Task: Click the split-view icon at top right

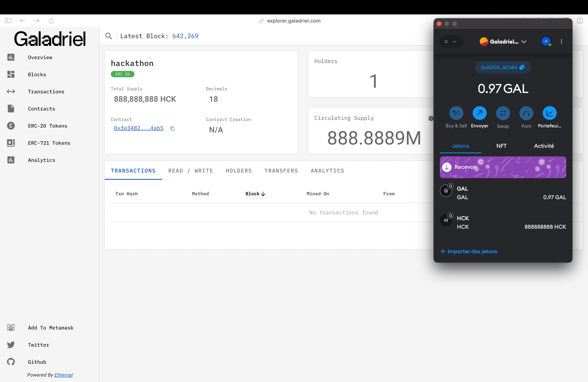Action: click(x=580, y=21)
